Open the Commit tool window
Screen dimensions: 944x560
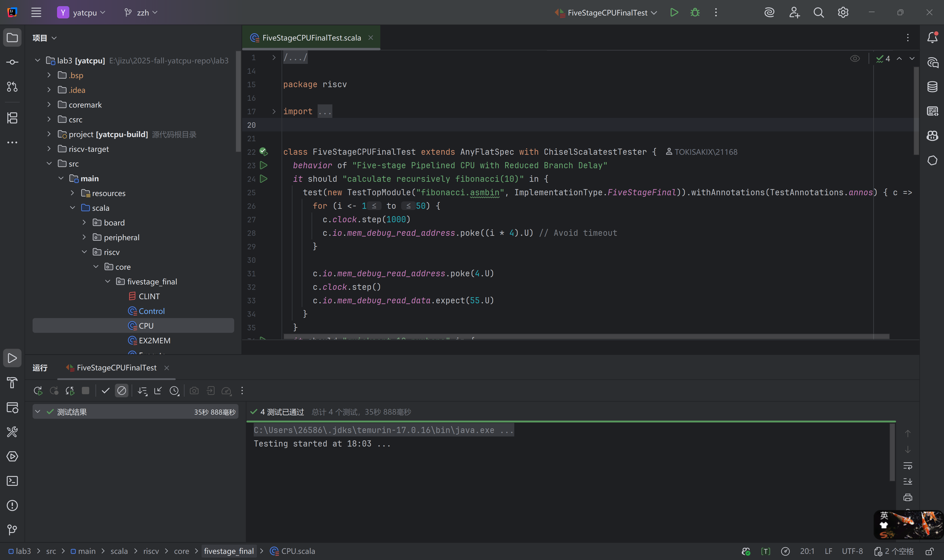(x=12, y=62)
